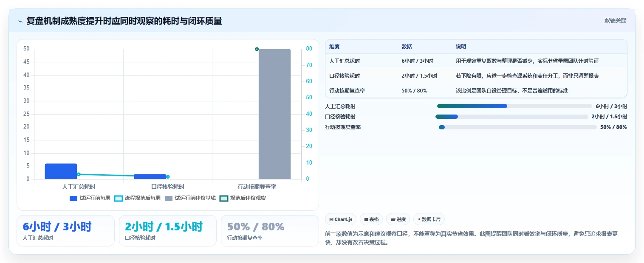
Task: Click the gray bar for 行动按期复查率
Action: (274, 114)
